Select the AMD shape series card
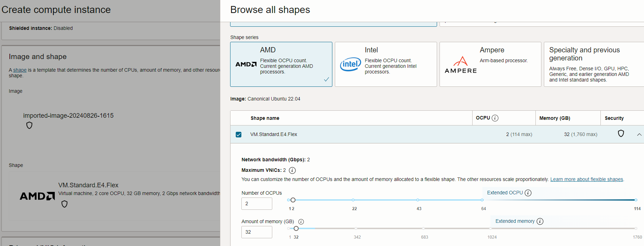This screenshot has height=246, width=644. click(x=281, y=64)
